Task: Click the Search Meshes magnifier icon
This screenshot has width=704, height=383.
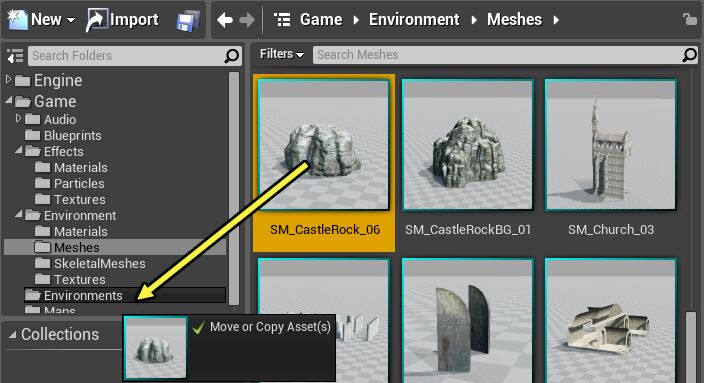Action: click(690, 55)
